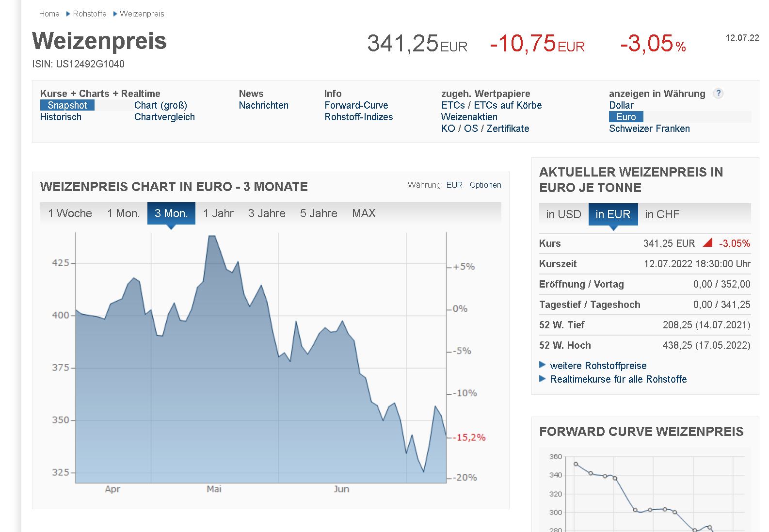The width and height of the screenshot is (769, 532).
Task: Click the breadcrumb arrow before Rohstoffe
Action: click(x=68, y=14)
